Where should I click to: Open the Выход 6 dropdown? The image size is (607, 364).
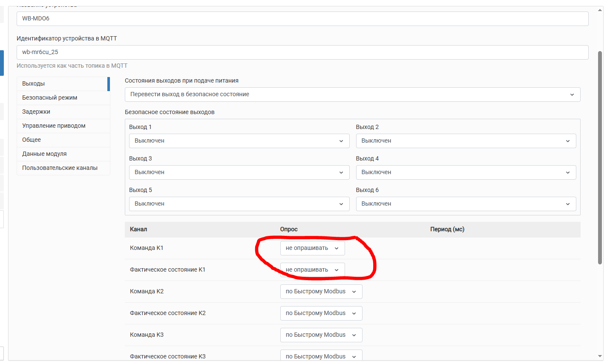coord(466,204)
